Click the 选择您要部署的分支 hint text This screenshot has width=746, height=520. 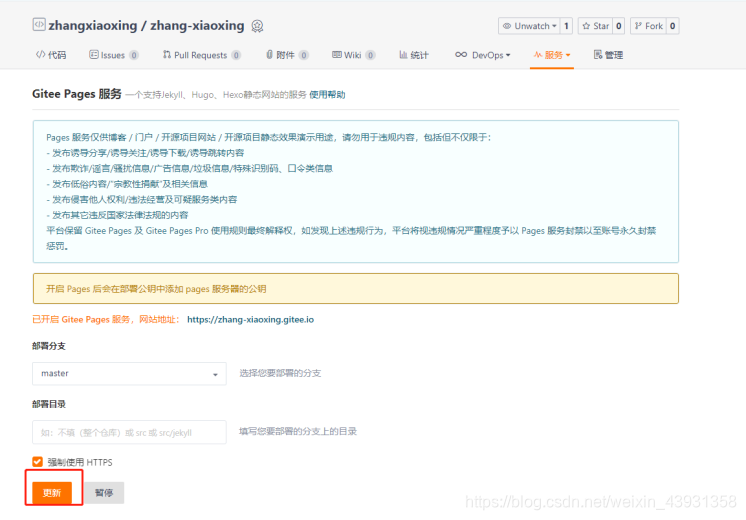[280, 373]
